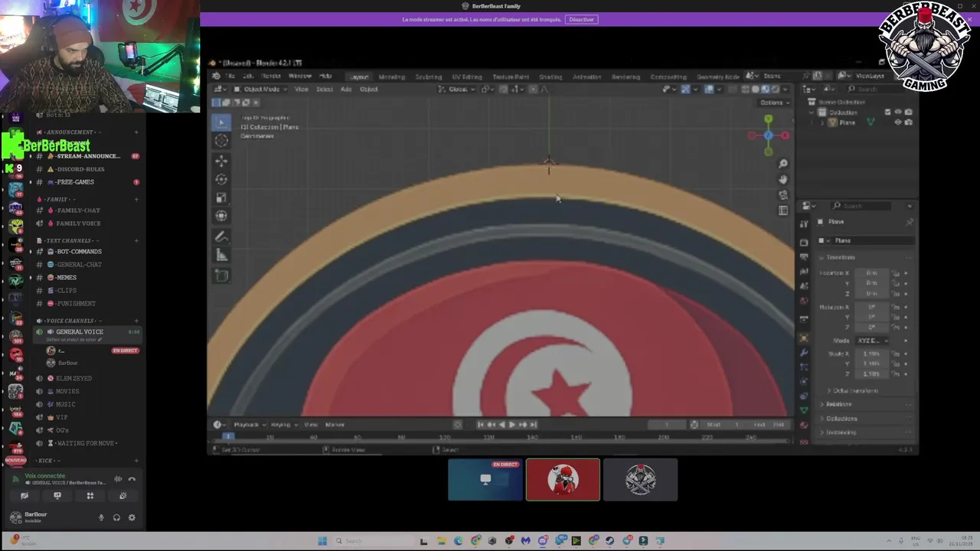Open the MEMES text channel
The height and width of the screenshot is (551, 980).
pyautogui.click(x=67, y=278)
